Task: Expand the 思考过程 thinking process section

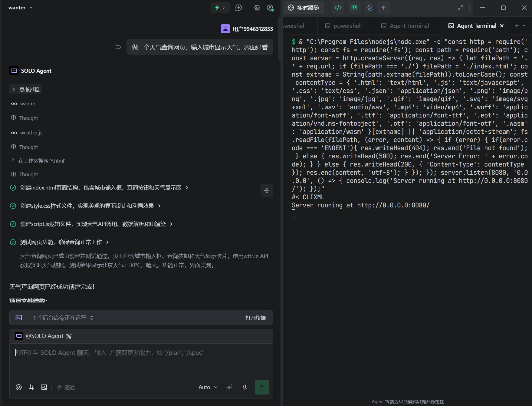Action: pos(26,89)
